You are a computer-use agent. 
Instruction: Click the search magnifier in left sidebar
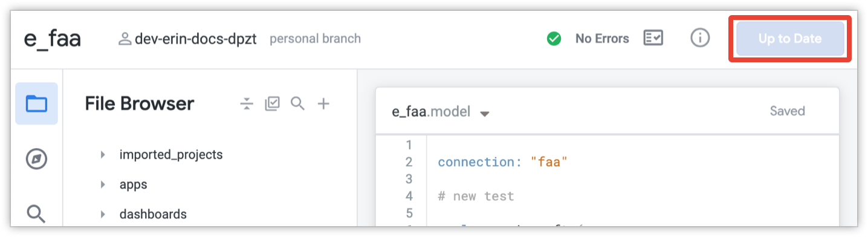[x=36, y=213]
